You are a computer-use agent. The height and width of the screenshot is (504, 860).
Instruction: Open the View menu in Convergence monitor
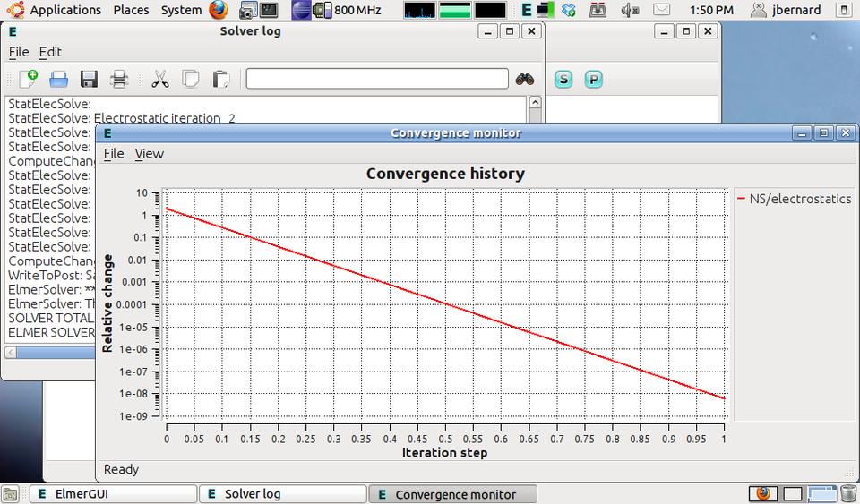pyautogui.click(x=149, y=153)
